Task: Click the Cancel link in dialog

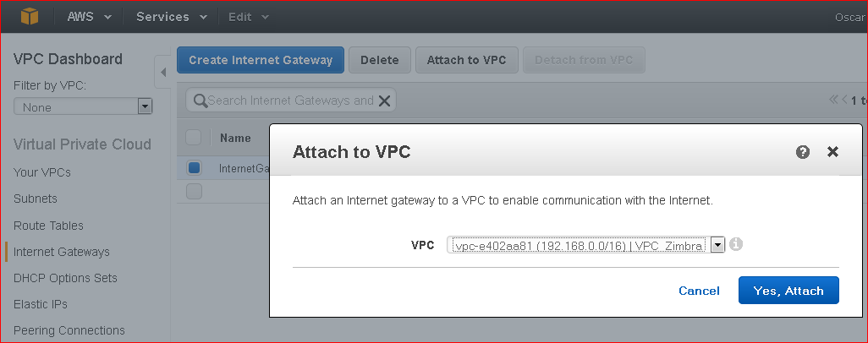Action: pos(699,291)
